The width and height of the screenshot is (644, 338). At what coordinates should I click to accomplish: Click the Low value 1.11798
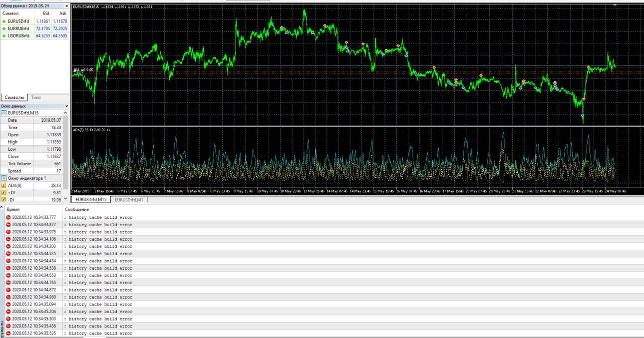tap(54, 149)
